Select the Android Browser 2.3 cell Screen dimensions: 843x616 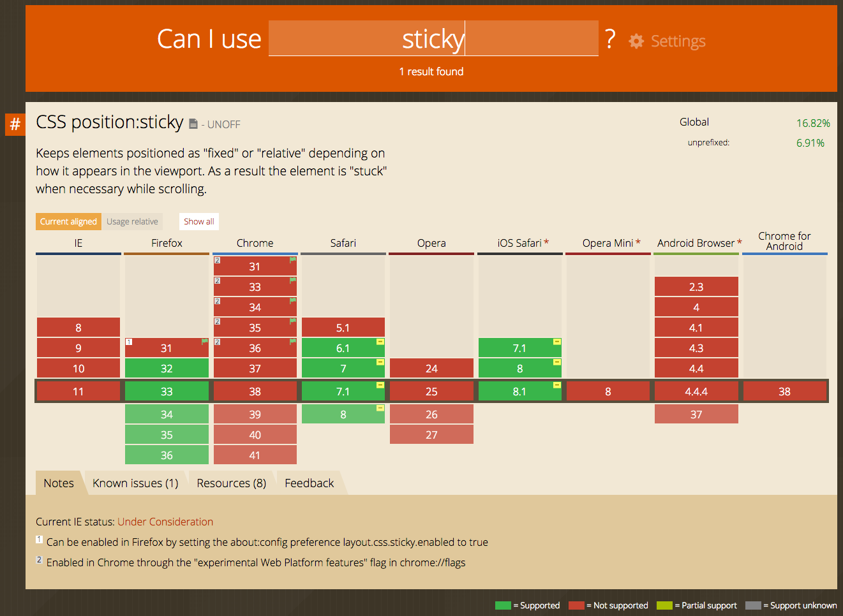pos(696,287)
